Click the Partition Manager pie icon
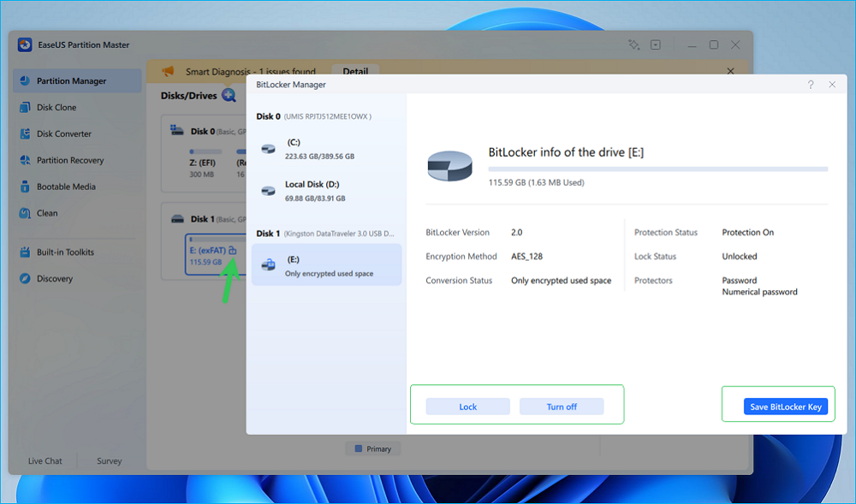The image size is (856, 504). pos(25,80)
